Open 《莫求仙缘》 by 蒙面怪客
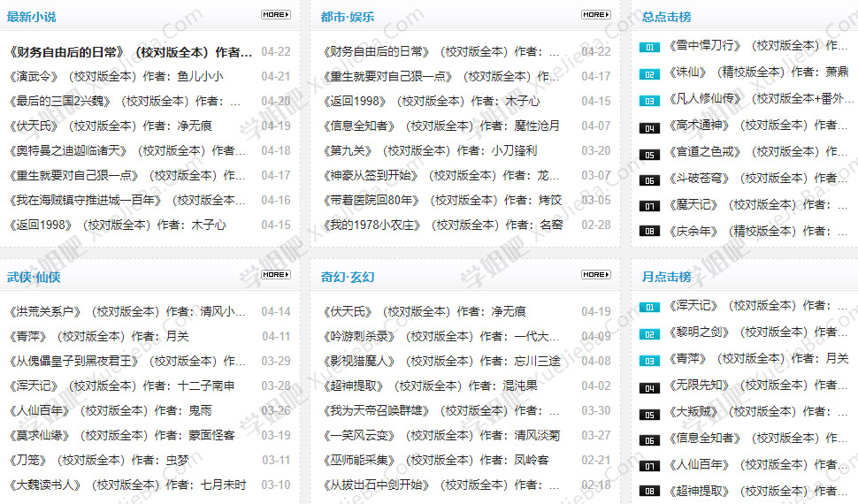858x504 pixels. click(x=121, y=436)
